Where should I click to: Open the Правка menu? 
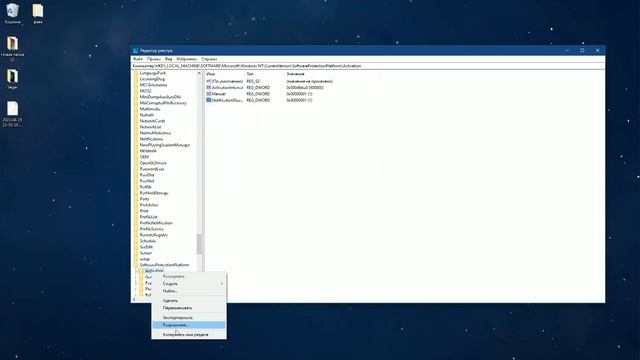[154, 59]
